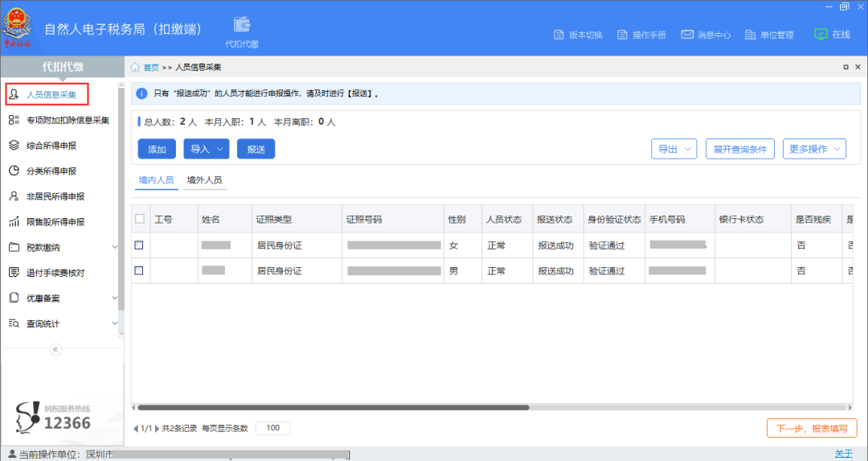This screenshot has width=868, height=461.
Task: Click the next page arrow in pagination
Action: coord(157,428)
